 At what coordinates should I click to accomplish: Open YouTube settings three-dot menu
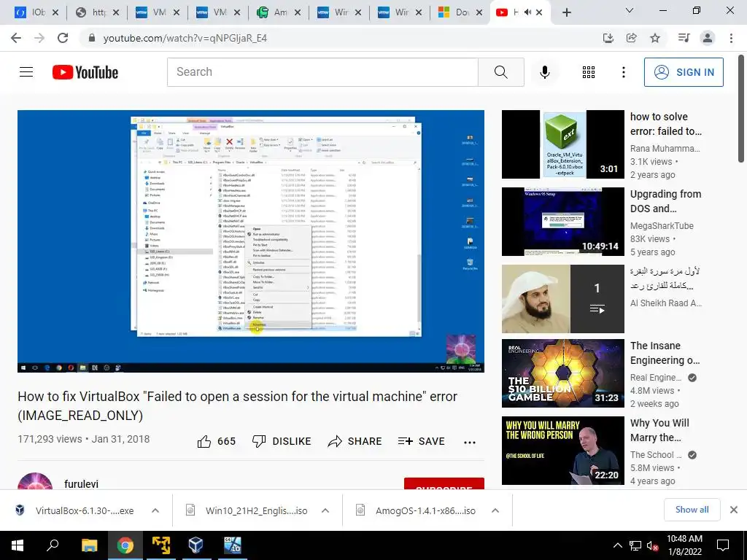[x=623, y=72]
